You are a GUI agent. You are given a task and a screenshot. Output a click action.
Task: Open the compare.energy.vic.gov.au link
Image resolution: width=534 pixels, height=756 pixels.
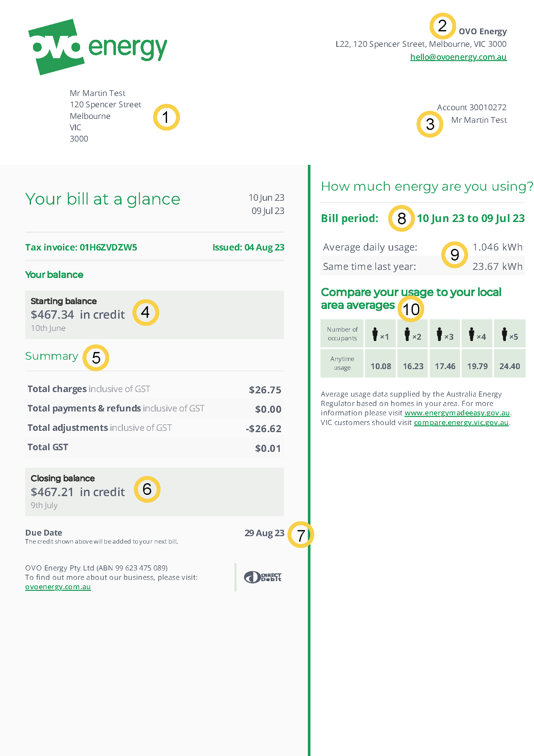[461, 422]
